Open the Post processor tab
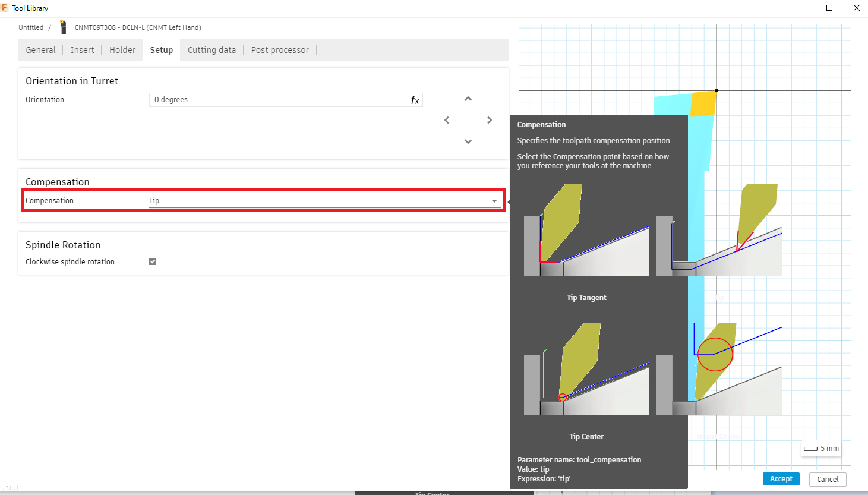This screenshot has height=495, width=868. 279,50
